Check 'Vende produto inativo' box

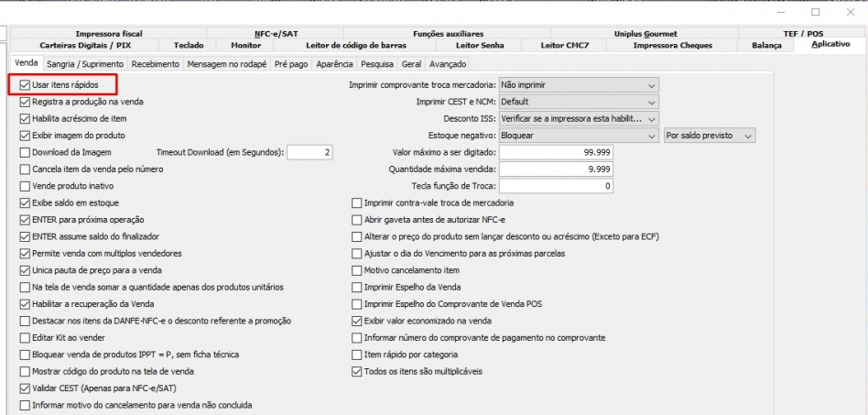coord(25,186)
